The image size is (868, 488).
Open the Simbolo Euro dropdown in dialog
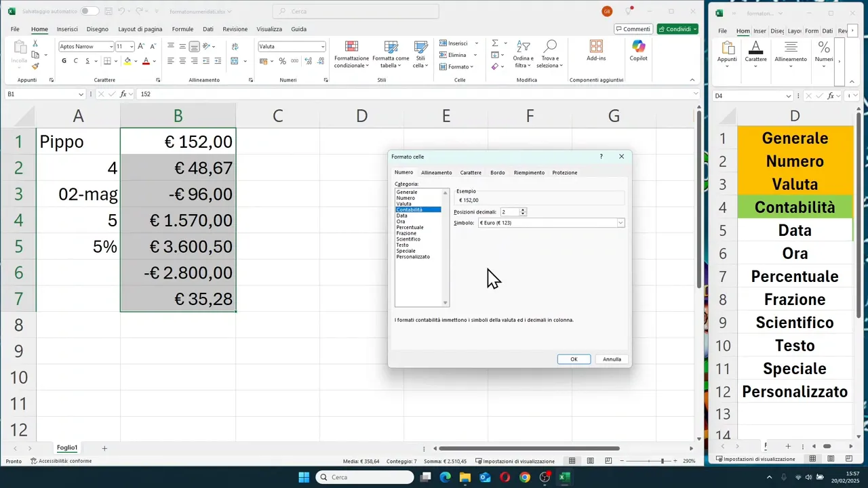coord(620,223)
